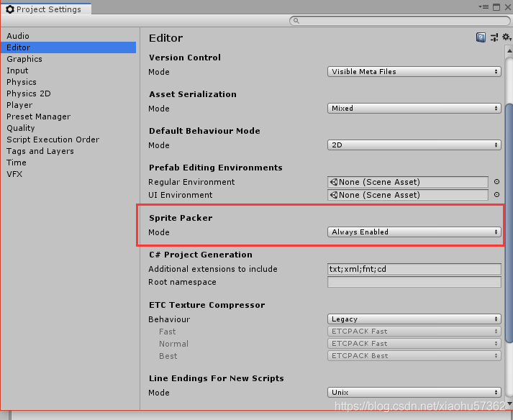Click the vertical scrollbar thumb
Viewport: 513px width, 420px height.
509,224
